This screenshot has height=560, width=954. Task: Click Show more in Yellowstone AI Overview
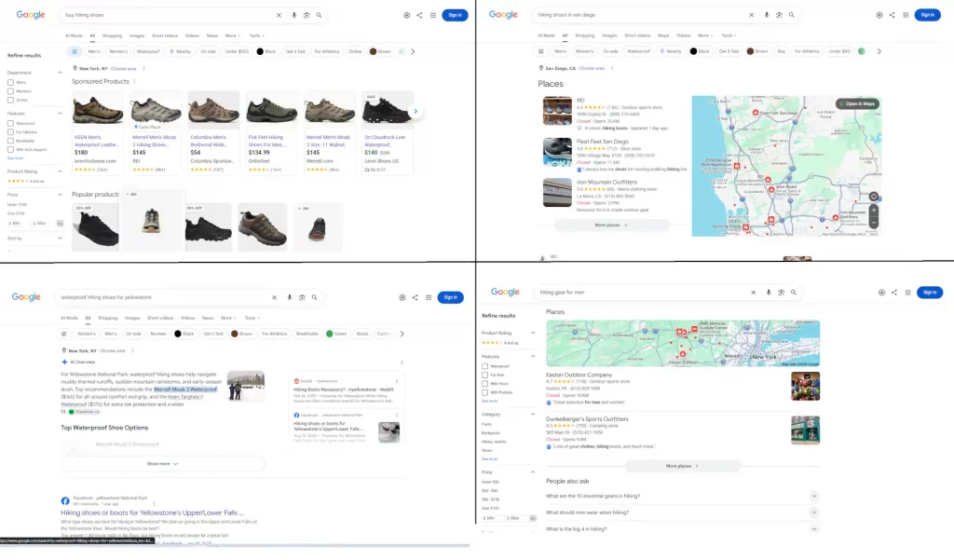pyautogui.click(x=162, y=464)
